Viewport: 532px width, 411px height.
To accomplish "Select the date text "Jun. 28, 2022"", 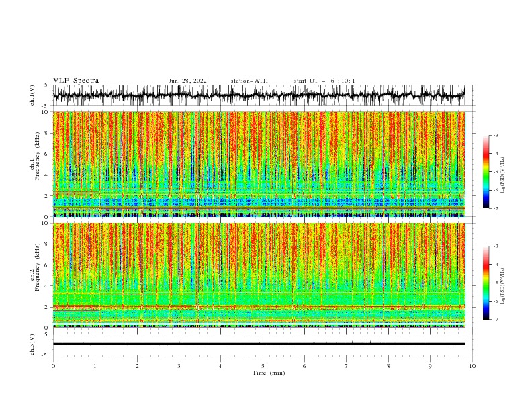I will point(187,81).
